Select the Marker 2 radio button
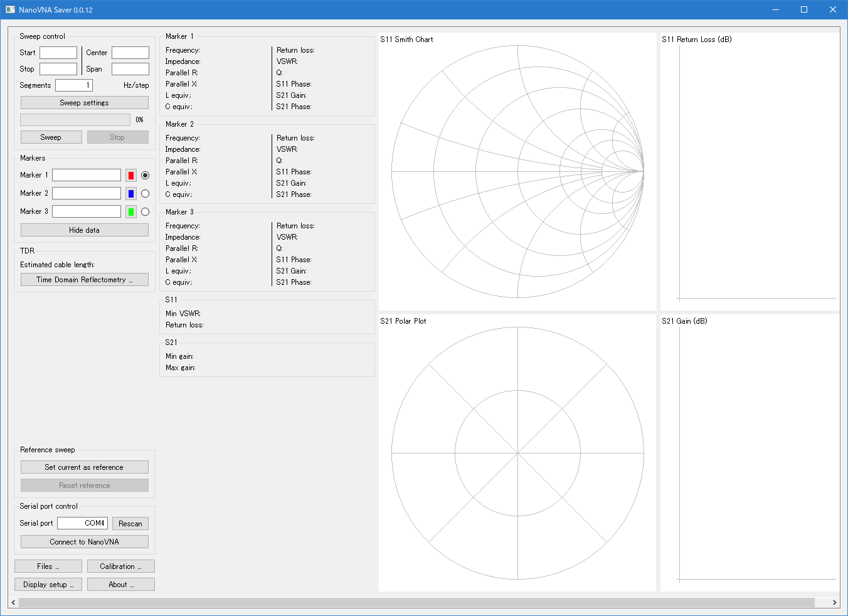This screenshot has width=848, height=616. (x=145, y=194)
